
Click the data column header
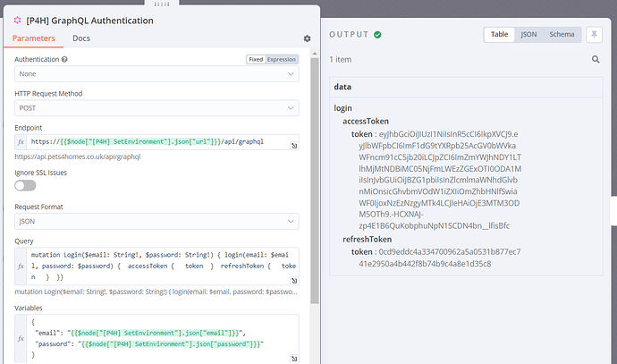466,87
